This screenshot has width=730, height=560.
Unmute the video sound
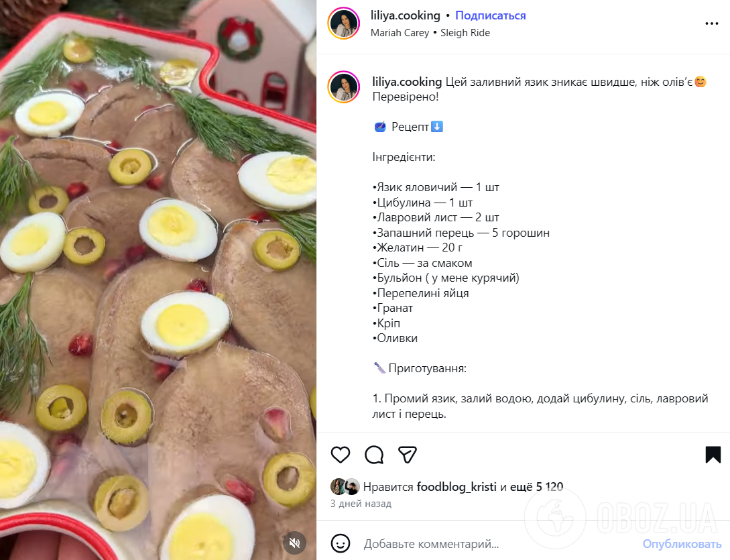pos(294,542)
